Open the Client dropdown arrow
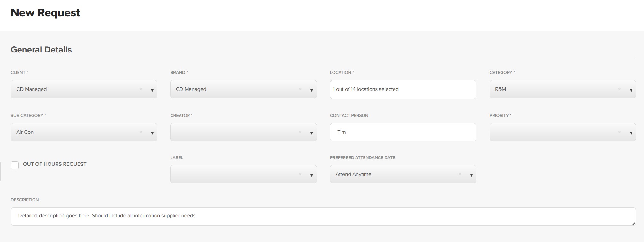 coord(152,90)
